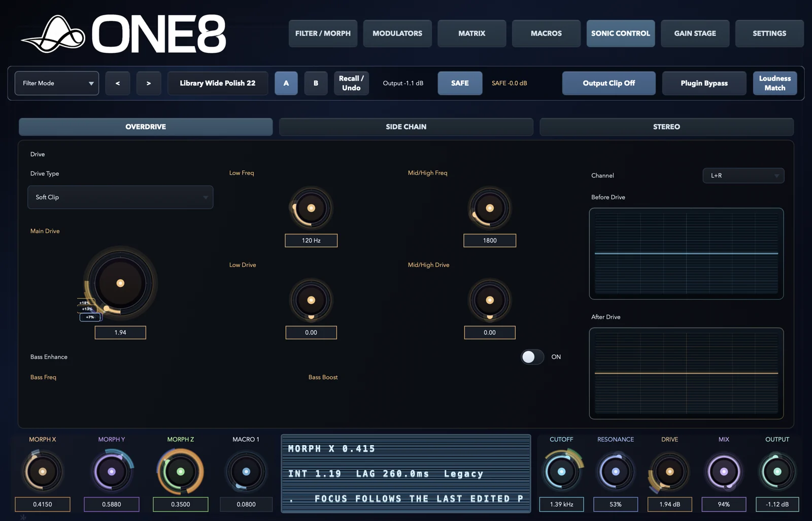812x521 pixels.
Task: Click the Mid/High Drive knob
Action: click(x=490, y=300)
